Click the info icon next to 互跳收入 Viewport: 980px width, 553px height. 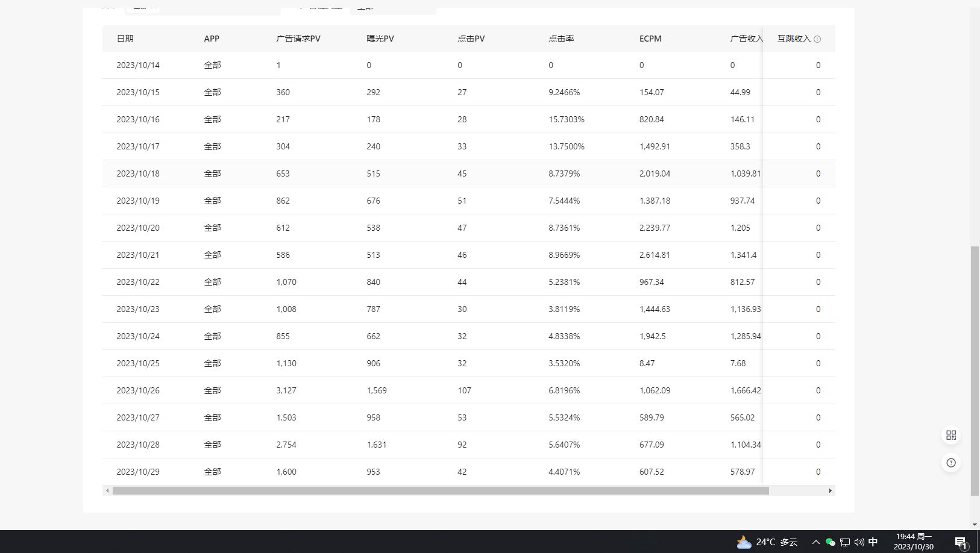[x=817, y=39]
